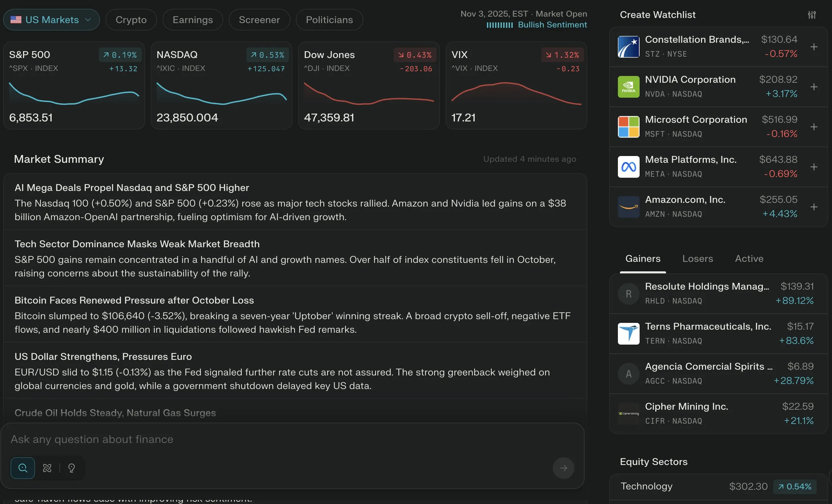Add Meta Platforms to watchlist with plus
832x504 pixels.
(x=814, y=167)
